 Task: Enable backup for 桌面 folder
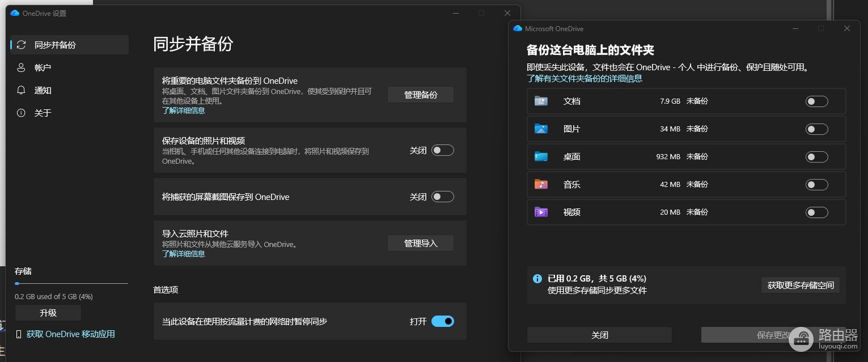pyautogui.click(x=816, y=157)
